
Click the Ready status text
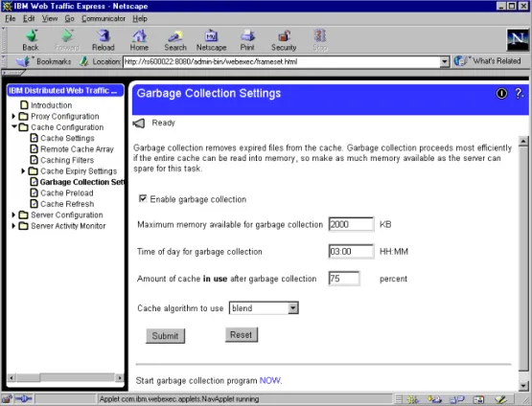coord(163,123)
